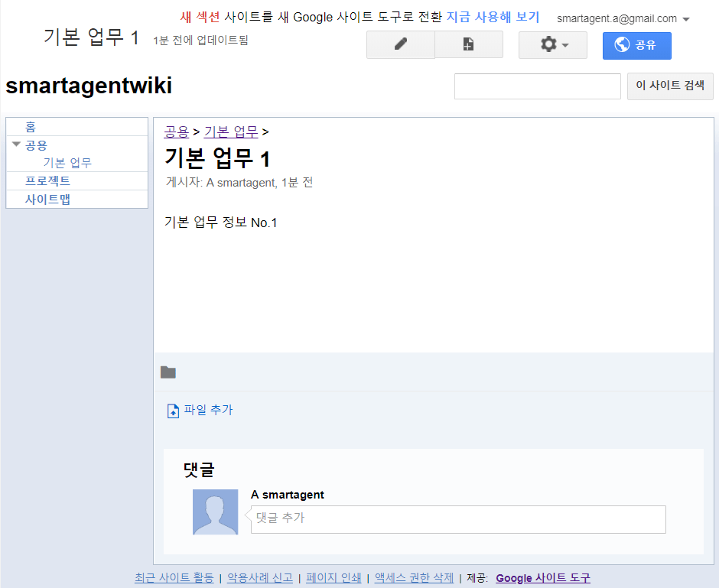Open 사이트맵 from the sidebar
Image resolution: width=719 pixels, height=588 pixels.
tap(47, 199)
